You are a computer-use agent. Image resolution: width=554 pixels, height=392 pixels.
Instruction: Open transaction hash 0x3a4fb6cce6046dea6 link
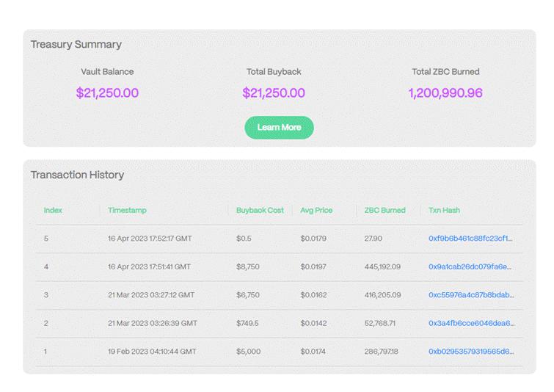[x=471, y=323]
